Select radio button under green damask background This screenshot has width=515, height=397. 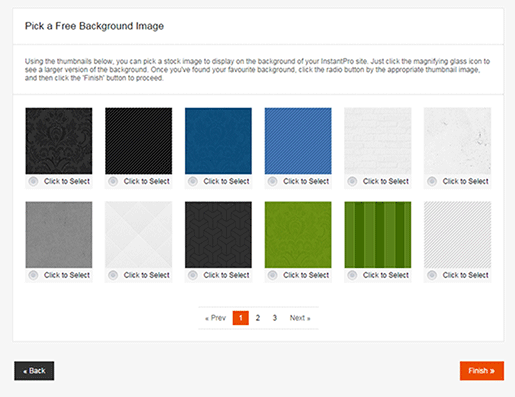click(272, 275)
